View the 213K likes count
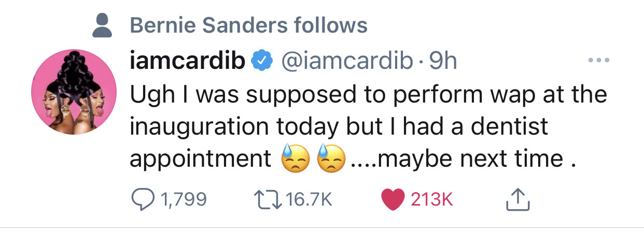This screenshot has height=232, width=644. point(431,198)
